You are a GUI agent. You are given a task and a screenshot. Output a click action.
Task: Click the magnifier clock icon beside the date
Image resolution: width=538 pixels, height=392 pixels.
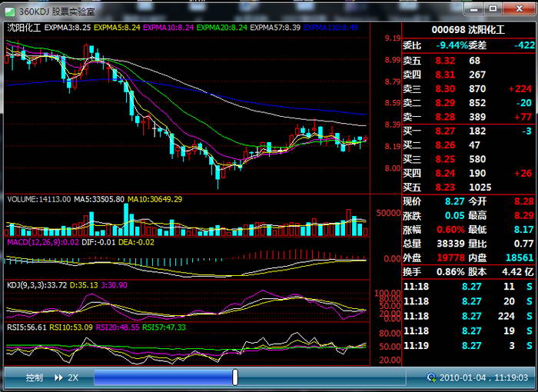[431, 377]
